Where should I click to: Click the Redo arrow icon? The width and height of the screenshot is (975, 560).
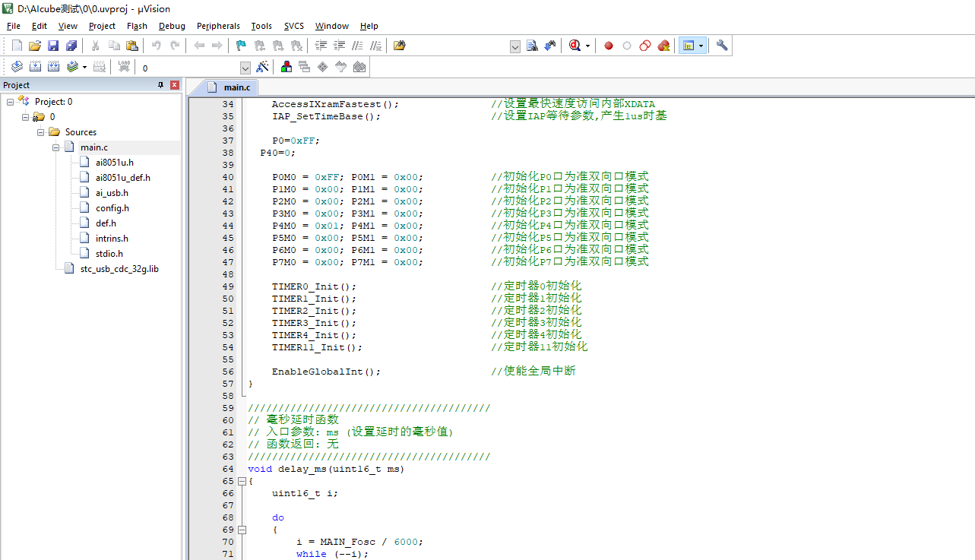click(175, 46)
